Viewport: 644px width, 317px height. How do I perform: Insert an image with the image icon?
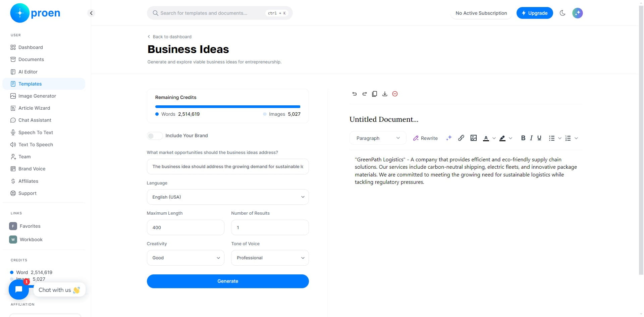click(474, 138)
